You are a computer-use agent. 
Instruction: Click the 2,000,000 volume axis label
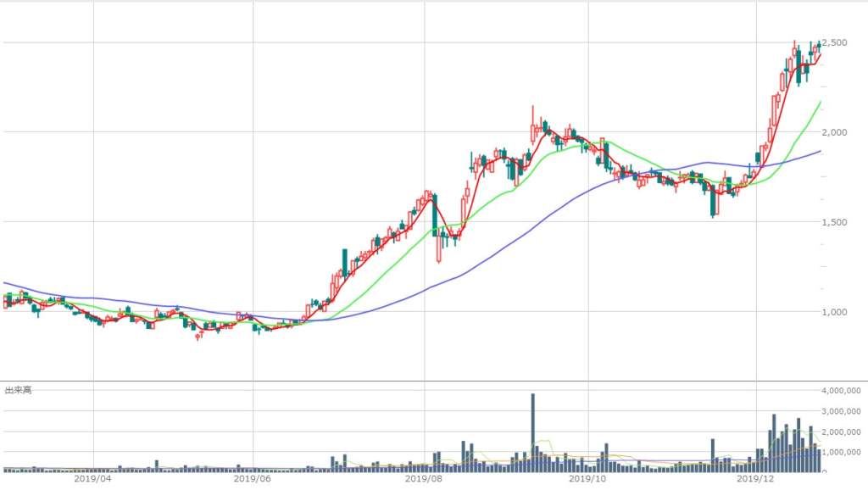click(x=841, y=432)
